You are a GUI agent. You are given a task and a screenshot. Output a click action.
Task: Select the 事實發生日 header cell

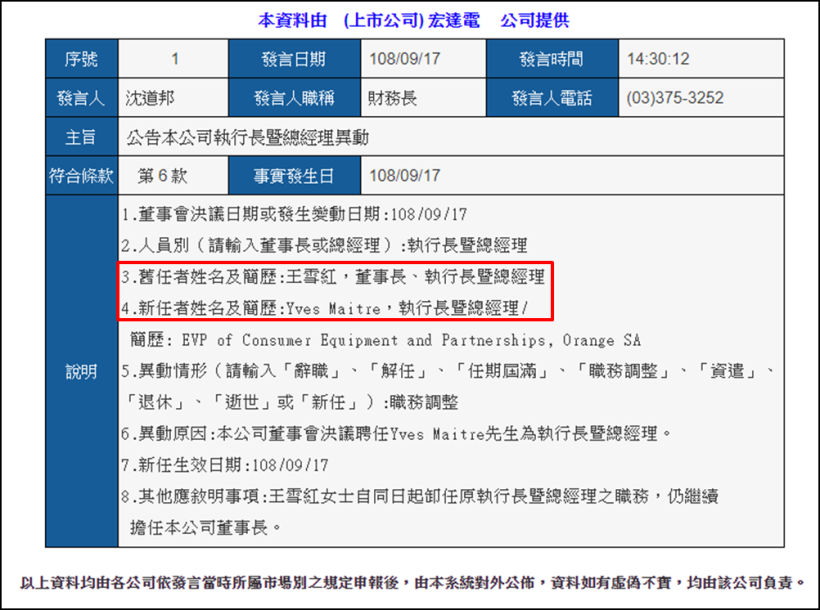coord(294,175)
